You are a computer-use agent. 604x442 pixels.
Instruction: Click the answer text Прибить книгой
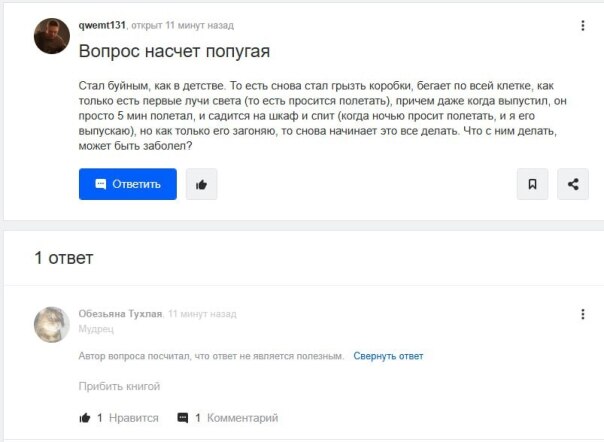(x=119, y=386)
